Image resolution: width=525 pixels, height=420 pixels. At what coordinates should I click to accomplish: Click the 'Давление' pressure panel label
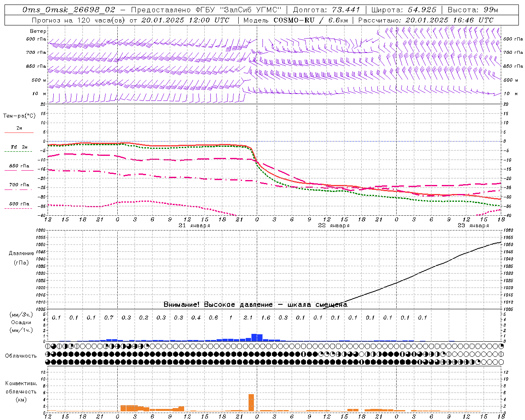[21, 253]
